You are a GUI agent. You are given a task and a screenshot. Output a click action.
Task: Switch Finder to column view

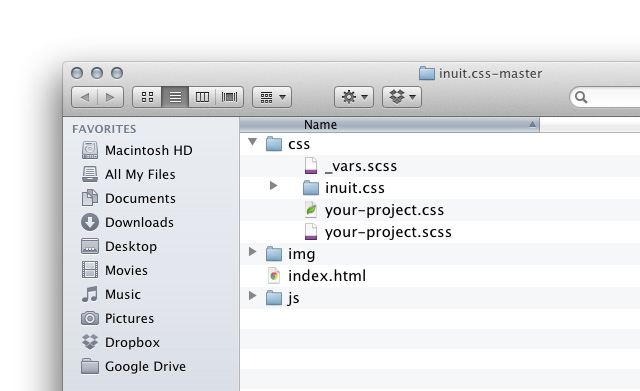click(202, 97)
